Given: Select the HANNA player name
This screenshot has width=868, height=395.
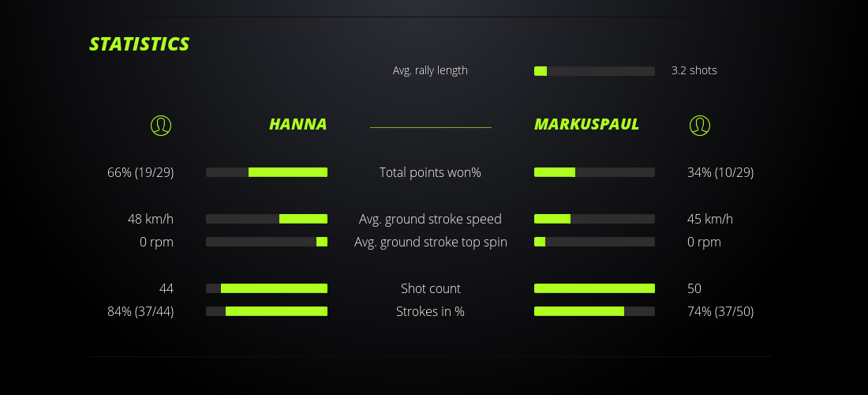Looking at the screenshot, I should click(297, 125).
